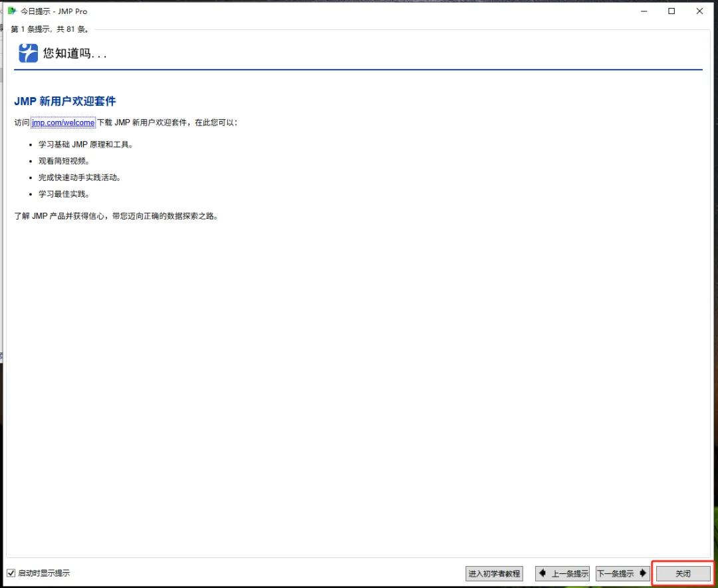Click the text 学习基础 JMP 原理和工具
The height and width of the screenshot is (588, 718).
(x=86, y=144)
